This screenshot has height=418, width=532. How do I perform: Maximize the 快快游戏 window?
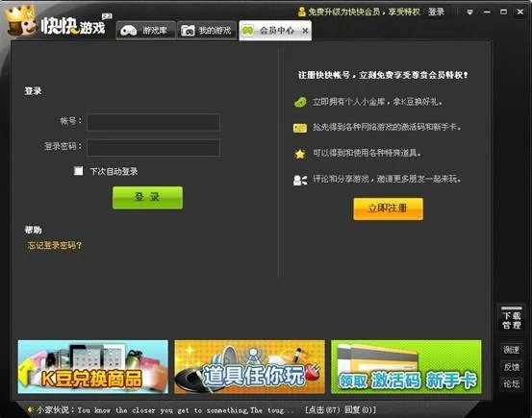pos(503,12)
